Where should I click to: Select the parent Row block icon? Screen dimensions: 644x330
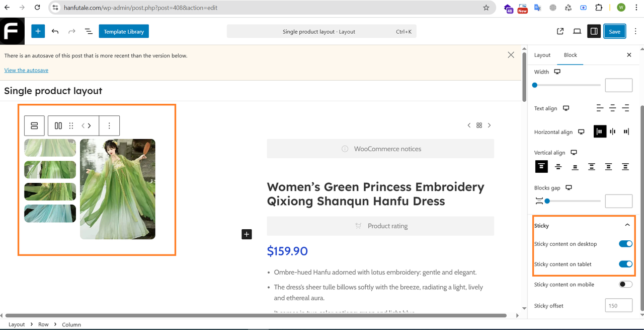pyautogui.click(x=35, y=126)
